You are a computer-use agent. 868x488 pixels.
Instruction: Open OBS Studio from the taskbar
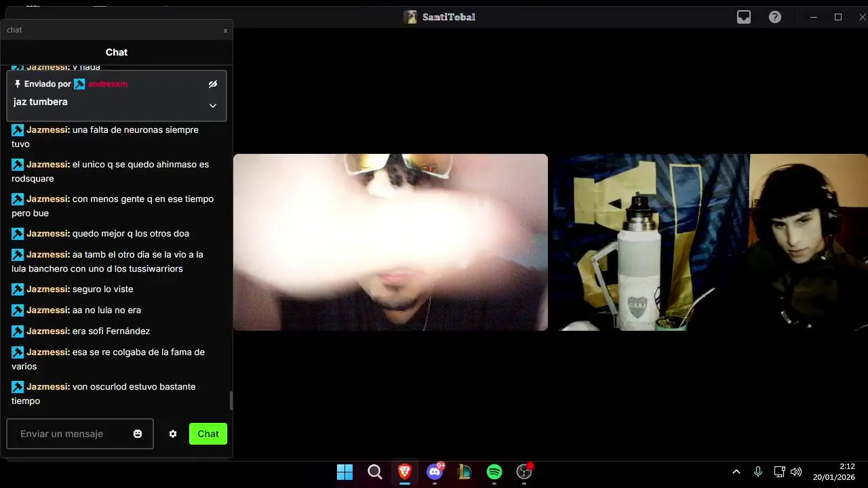pos(524,472)
